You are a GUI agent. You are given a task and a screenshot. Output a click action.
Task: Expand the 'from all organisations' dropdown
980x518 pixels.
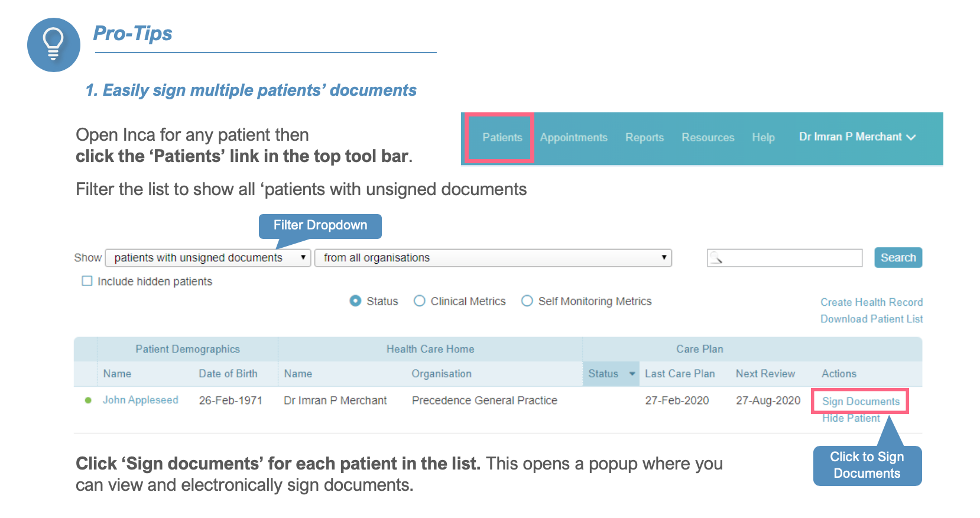[x=494, y=258]
